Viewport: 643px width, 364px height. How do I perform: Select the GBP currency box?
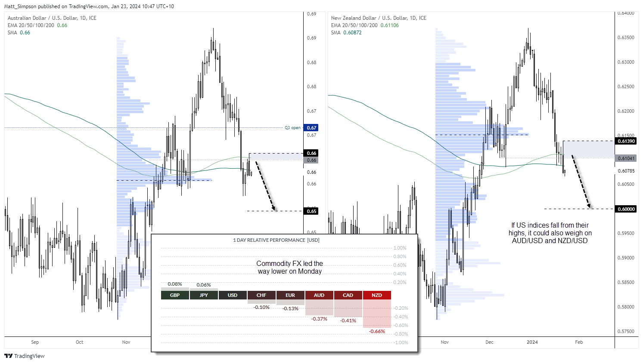click(175, 295)
